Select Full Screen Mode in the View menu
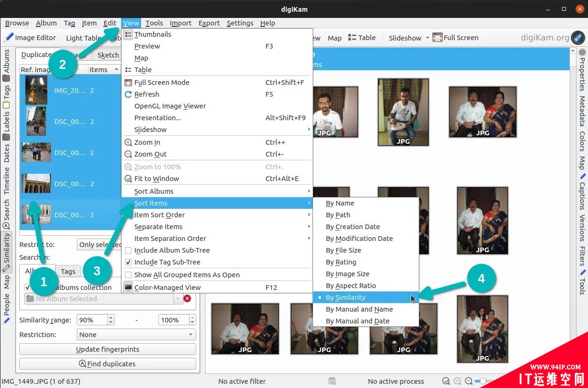This screenshot has height=388, width=588. [217, 83]
